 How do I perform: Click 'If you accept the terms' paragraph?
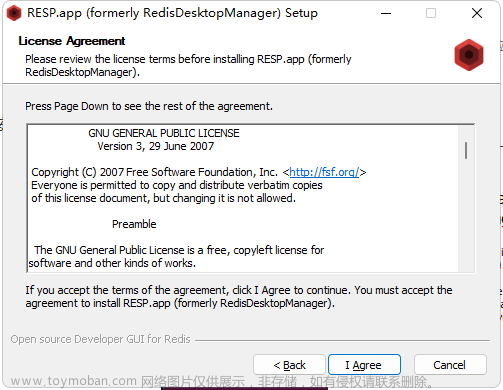click(x=239, y=297)
